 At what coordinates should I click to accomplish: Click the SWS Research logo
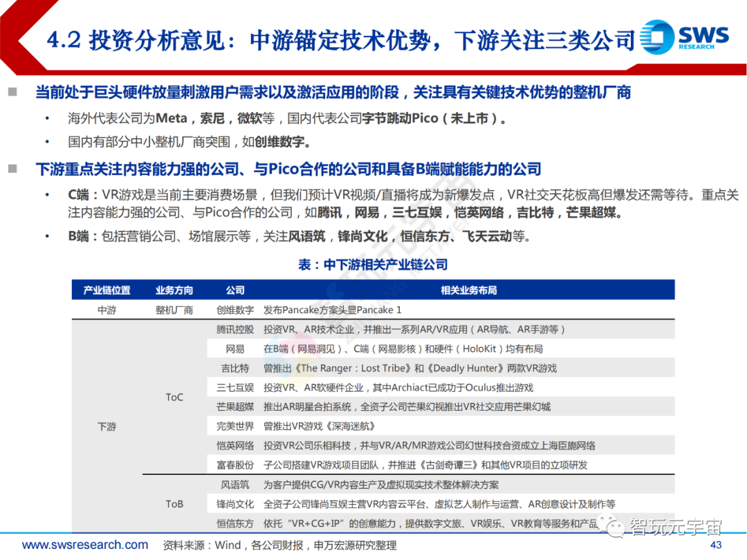(685, 37)
